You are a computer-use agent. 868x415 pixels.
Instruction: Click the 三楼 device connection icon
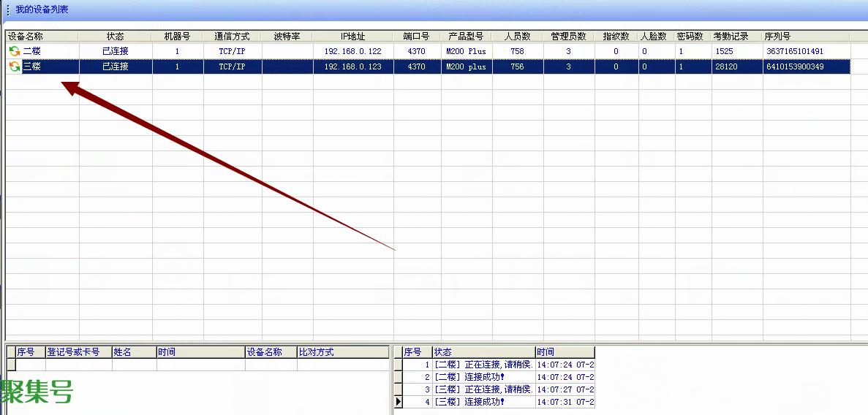[14, 66]
